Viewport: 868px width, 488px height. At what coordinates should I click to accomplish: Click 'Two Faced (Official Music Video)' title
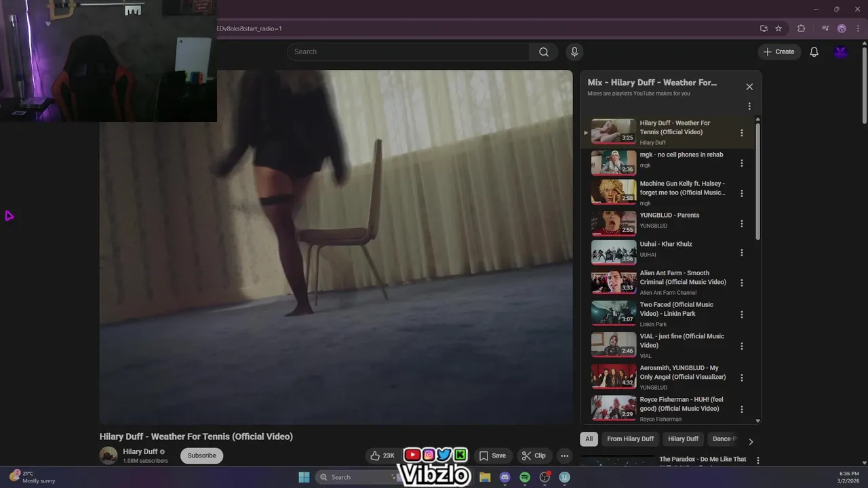click(x=677, y=309)
